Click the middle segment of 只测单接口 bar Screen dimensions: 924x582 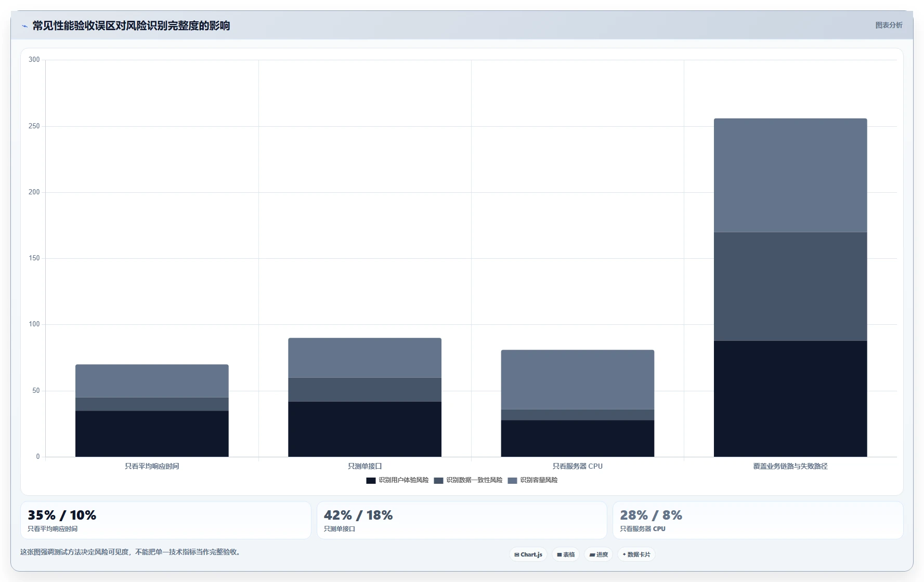click(x=365, y=390)
